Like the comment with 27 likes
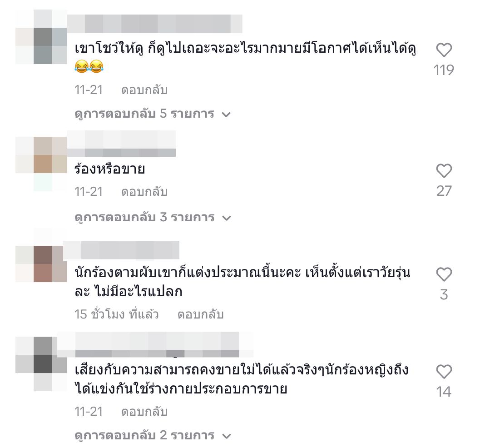The image size is (485, 448). click(444, 171)
